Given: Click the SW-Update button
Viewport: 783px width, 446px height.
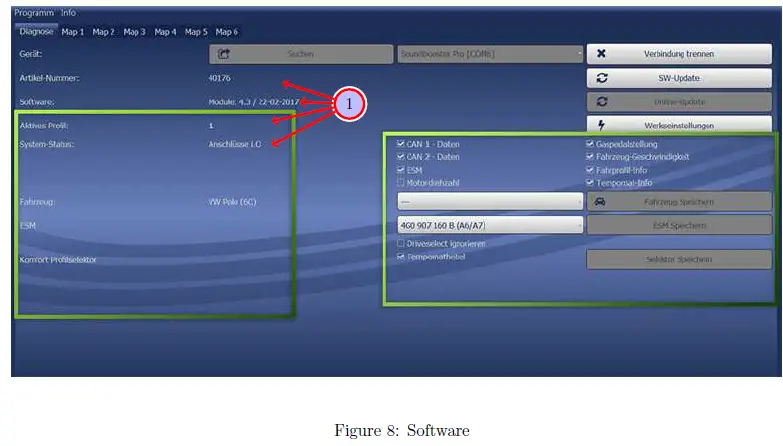Looking at the screenshot, I should tap(679, 78).
